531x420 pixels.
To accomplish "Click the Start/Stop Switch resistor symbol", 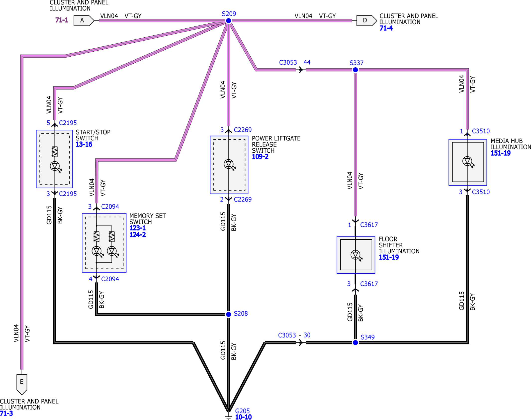I will coord(55,152).
